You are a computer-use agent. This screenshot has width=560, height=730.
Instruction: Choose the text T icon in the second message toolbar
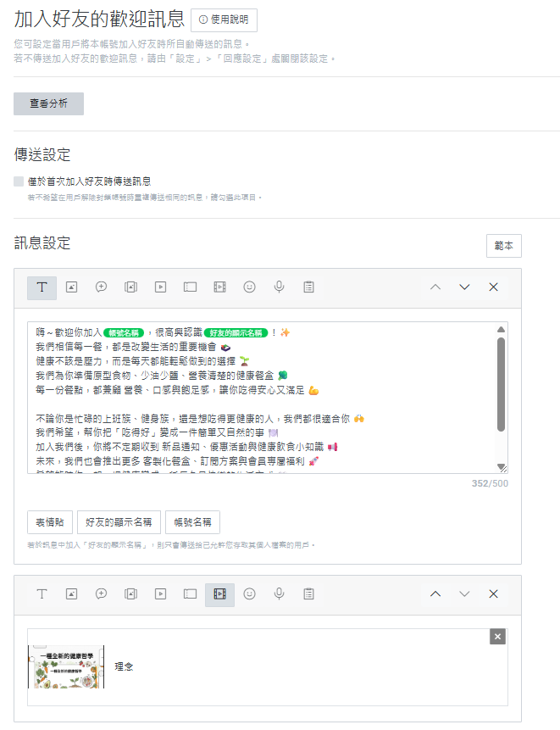[x=42, y=594]
